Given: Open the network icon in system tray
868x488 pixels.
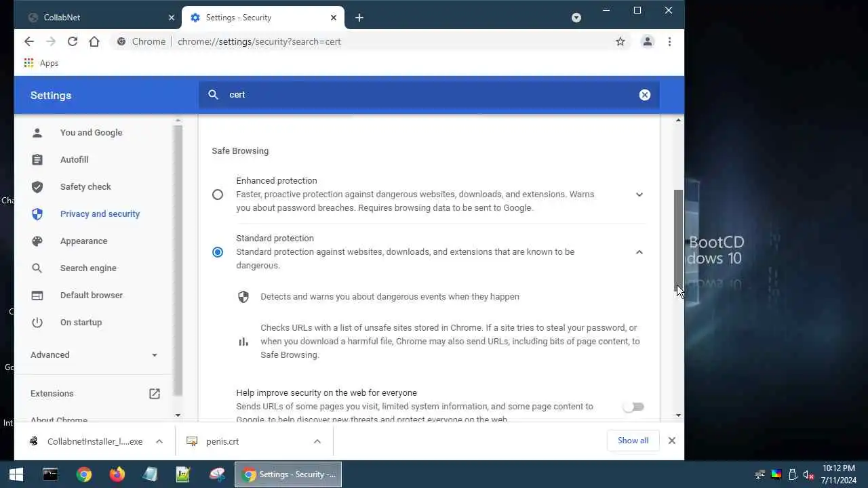Looking at the screenshot, I should pyautogui.click(x=760, y=474).
